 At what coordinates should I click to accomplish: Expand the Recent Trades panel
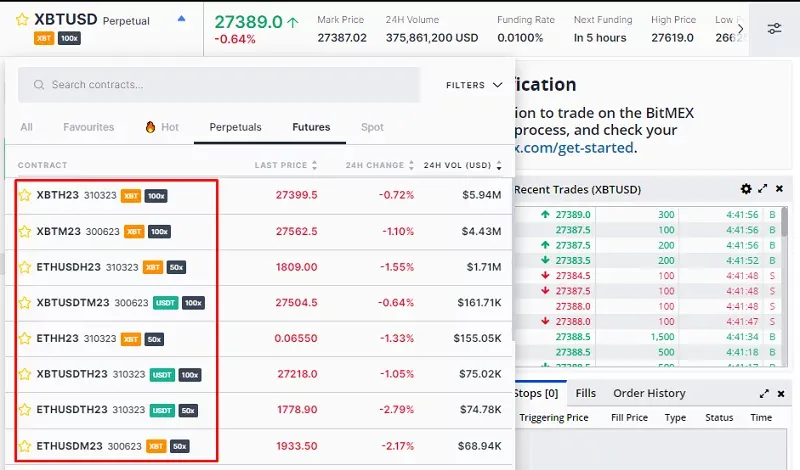pyautogui.click(x=763, y=189)
